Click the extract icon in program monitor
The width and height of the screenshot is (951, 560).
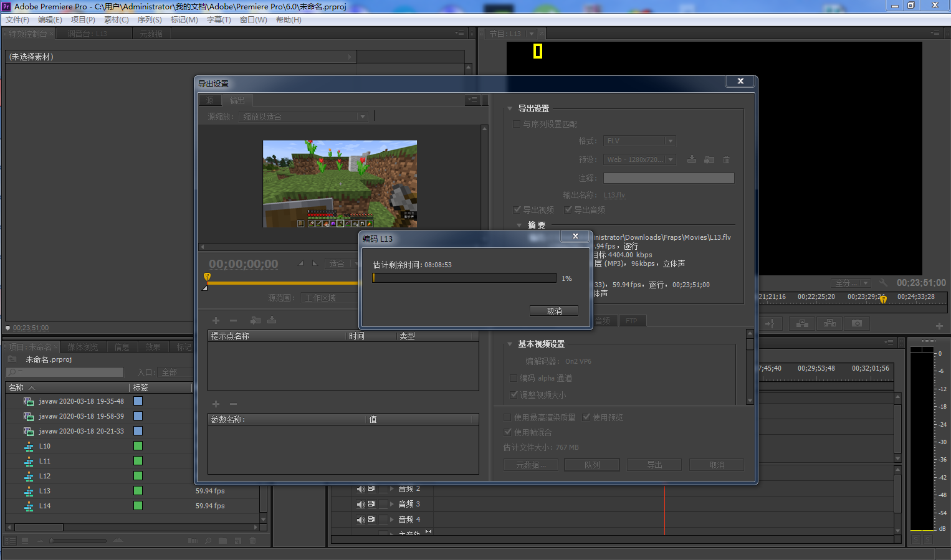[x=829, y=323]
